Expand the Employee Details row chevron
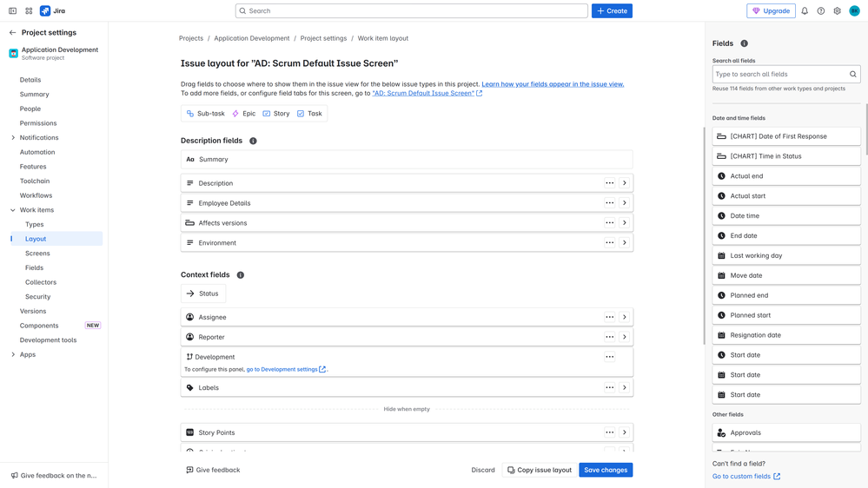868x488 pixels. [x=625, y=203]
